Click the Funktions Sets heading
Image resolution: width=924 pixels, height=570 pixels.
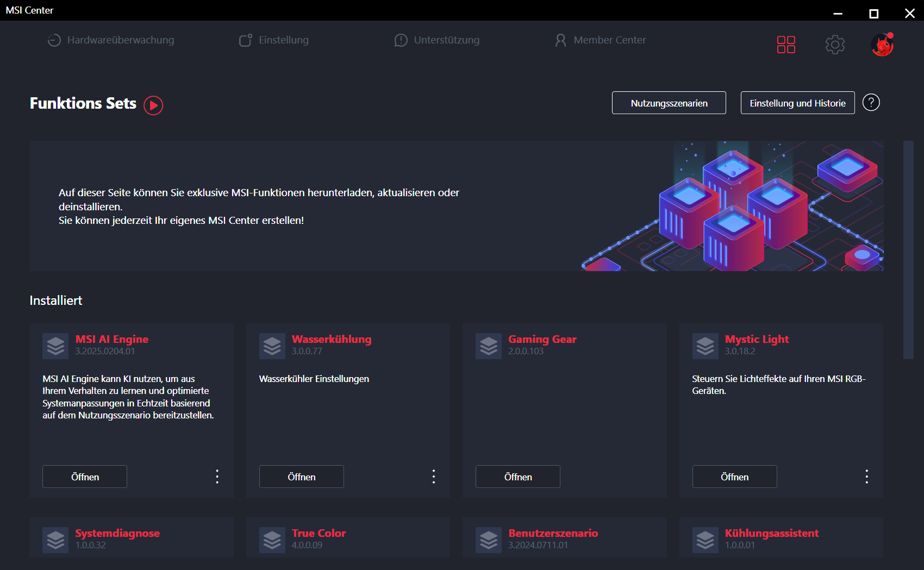pyautogui.click(x=83, y=103)
